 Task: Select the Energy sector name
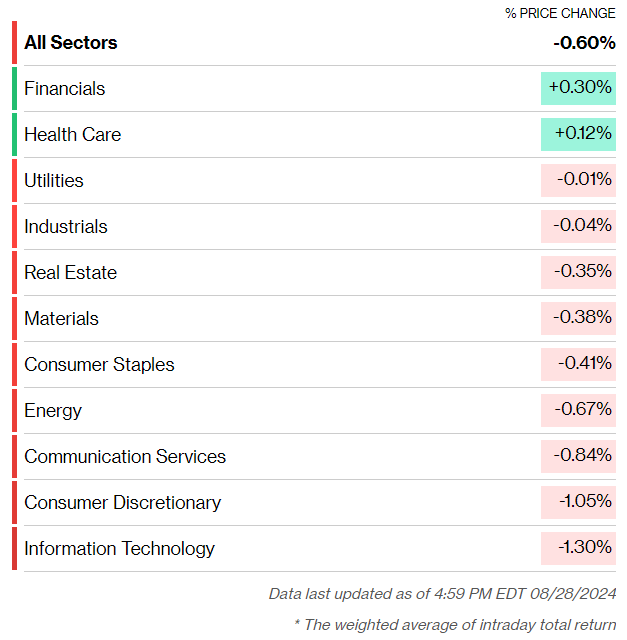tap(53, 411)
